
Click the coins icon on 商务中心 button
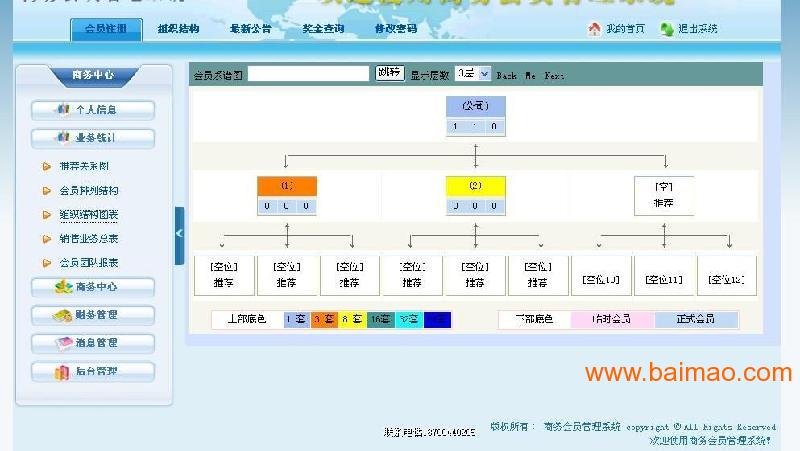[63, 287]
